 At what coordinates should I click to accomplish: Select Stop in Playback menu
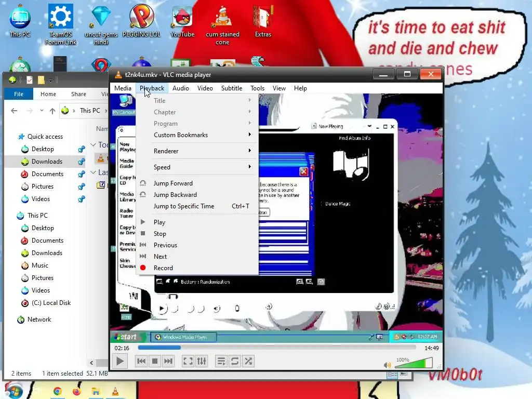coord(197,234)
